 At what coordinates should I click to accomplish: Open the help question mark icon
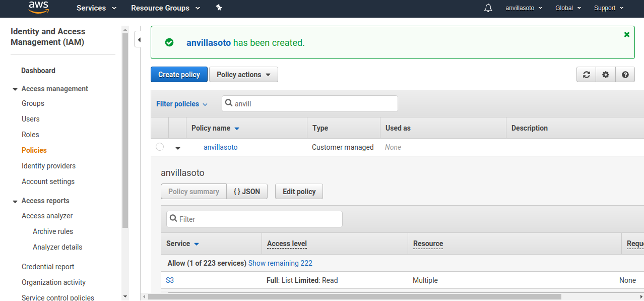(x=625, y=75)
